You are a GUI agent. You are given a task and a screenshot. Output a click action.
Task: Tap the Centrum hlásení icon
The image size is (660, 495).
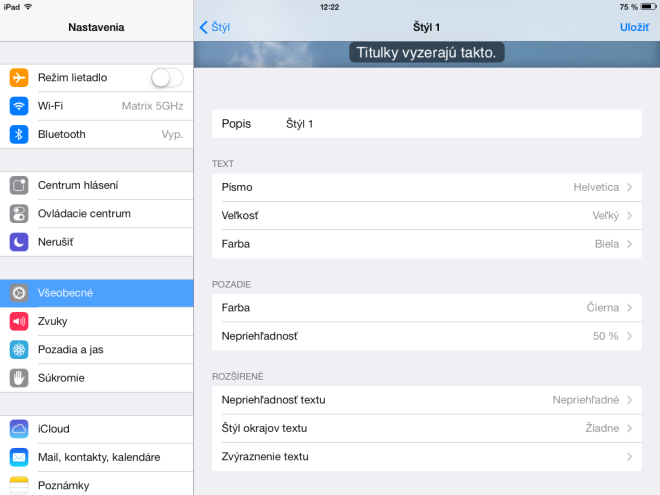point(19,185)
